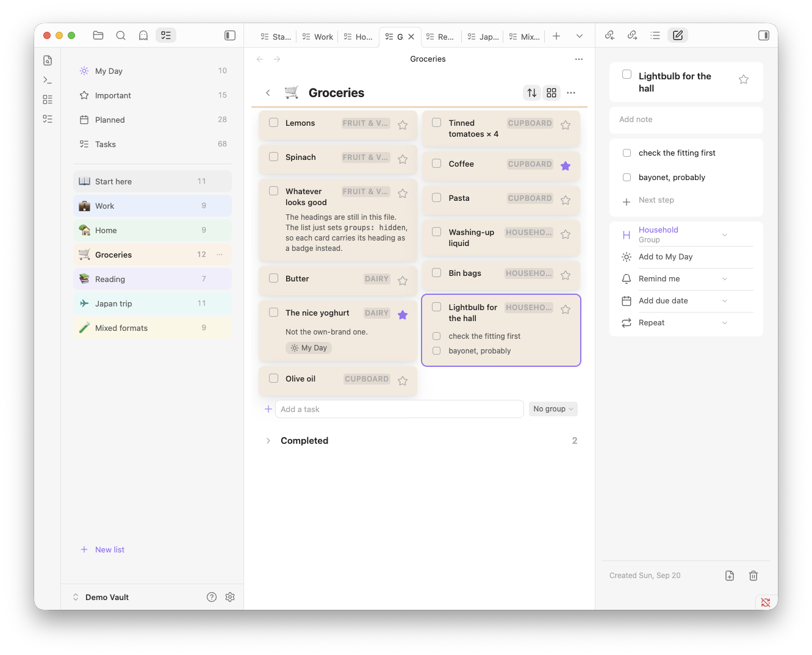The image size is (812, 655).
Task: Toggle left sidebar panel icon
Action: coord(230,35)
